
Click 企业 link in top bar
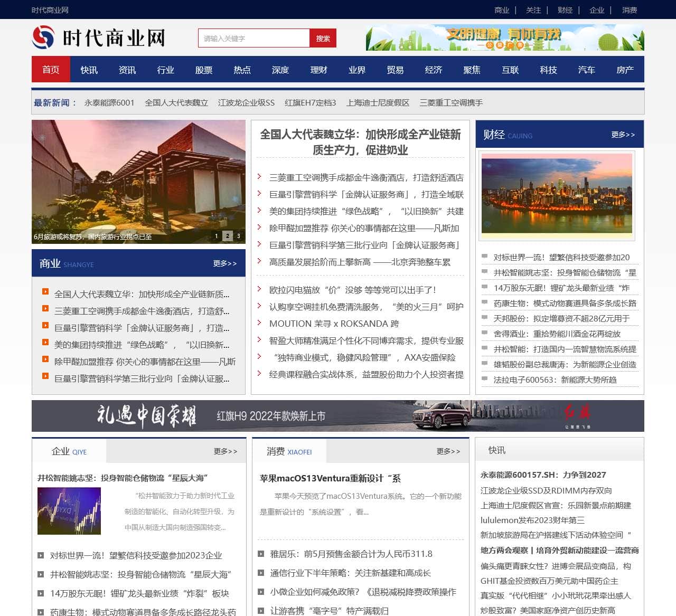597,10
